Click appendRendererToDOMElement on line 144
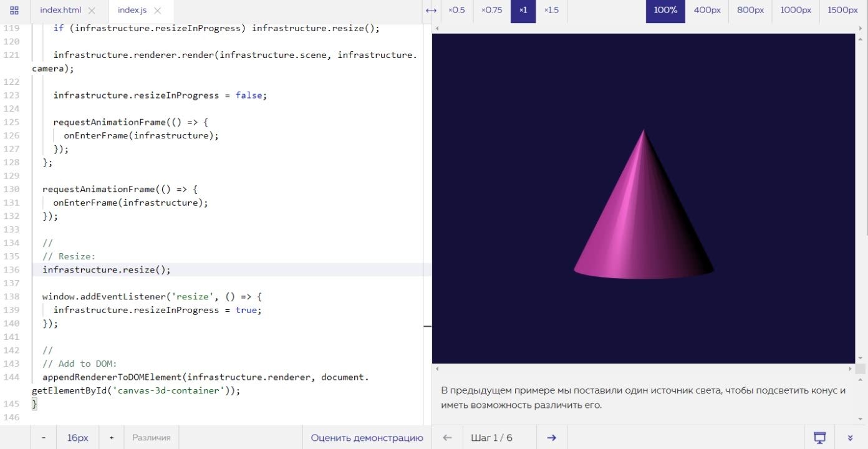Image resolution: width=868 pixels, height=449 pixels. point(112,377)
